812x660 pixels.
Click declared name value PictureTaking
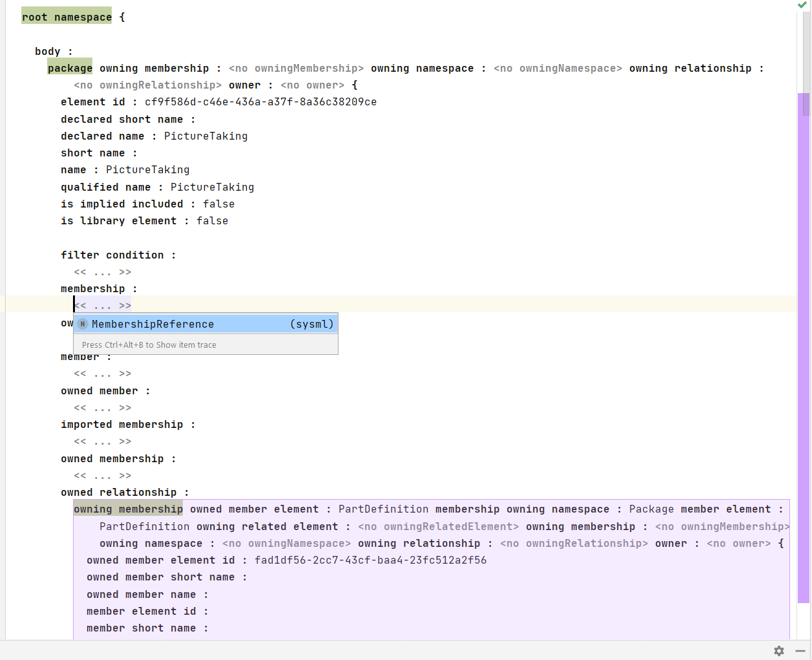coord(206,136)
